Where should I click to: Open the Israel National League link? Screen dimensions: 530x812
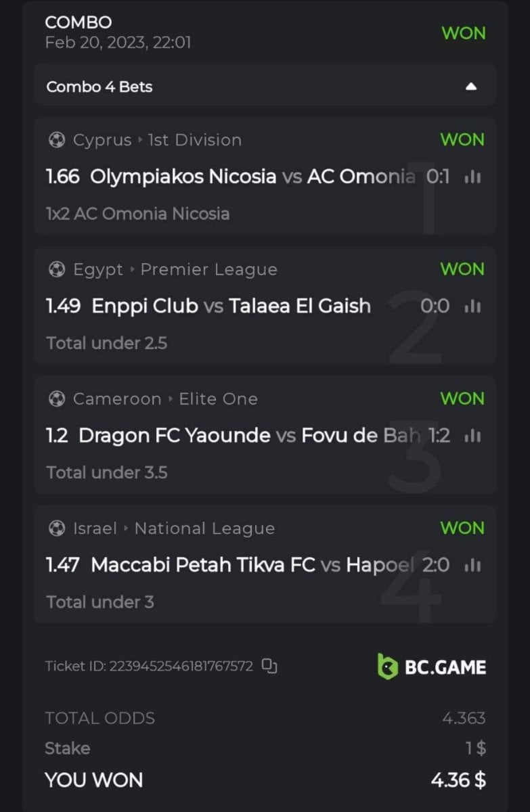tap(204, 528)
